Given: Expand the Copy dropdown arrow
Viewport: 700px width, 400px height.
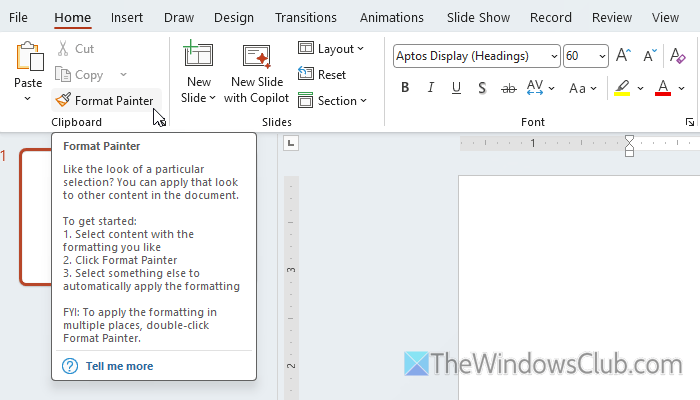Looking at the screenshot, I should (124, 75).
